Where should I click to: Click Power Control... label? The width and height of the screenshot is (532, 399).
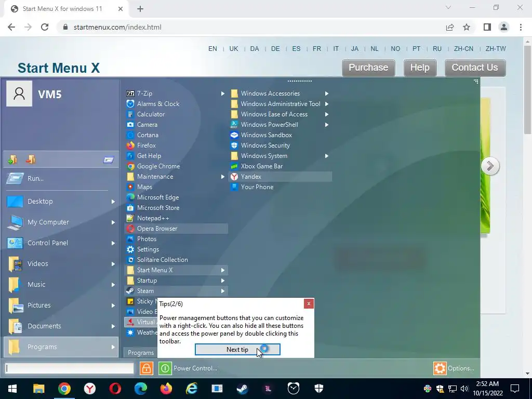coord(195,368)
